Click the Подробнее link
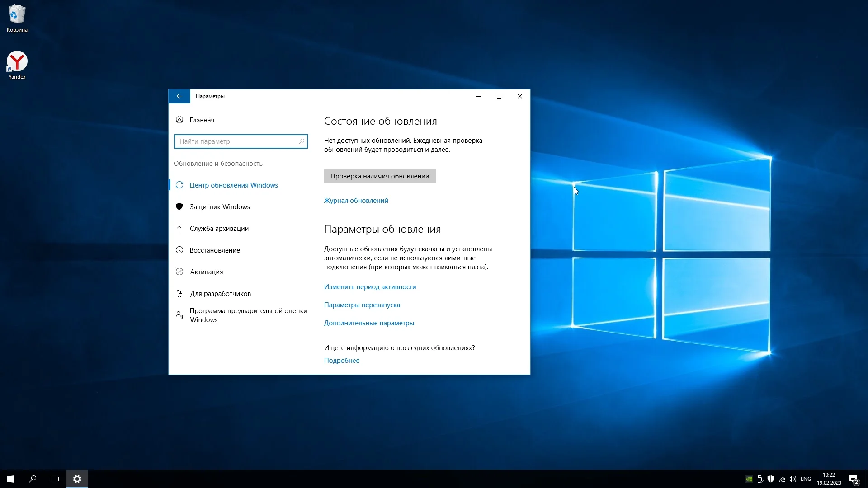This screenshot has height=488, width=868. point(341,361)
